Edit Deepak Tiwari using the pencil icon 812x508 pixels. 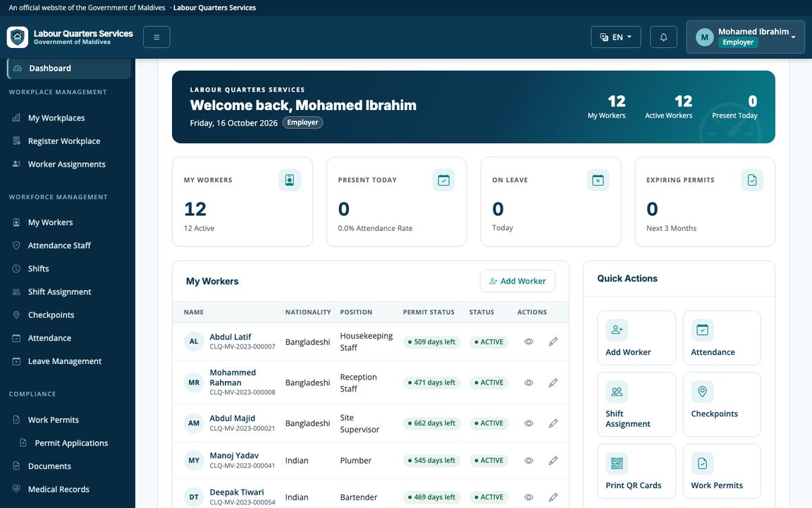point(553,497)
